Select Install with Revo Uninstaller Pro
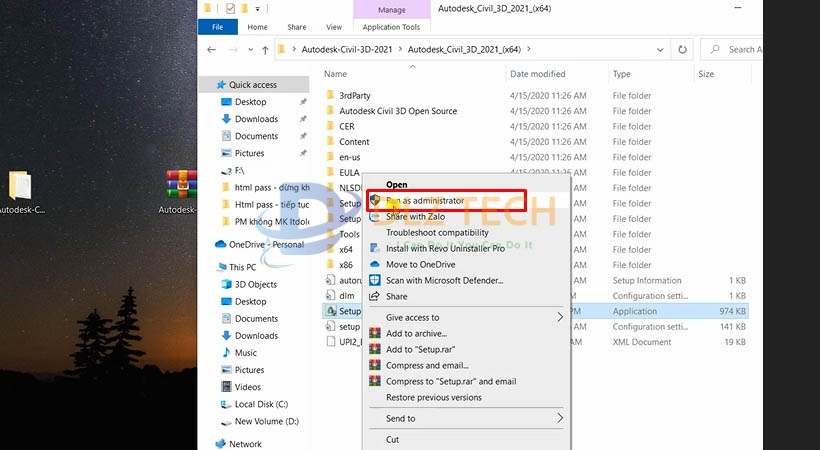Image resolution: width=820 pixels, height=450 pixels. (445, 249)
